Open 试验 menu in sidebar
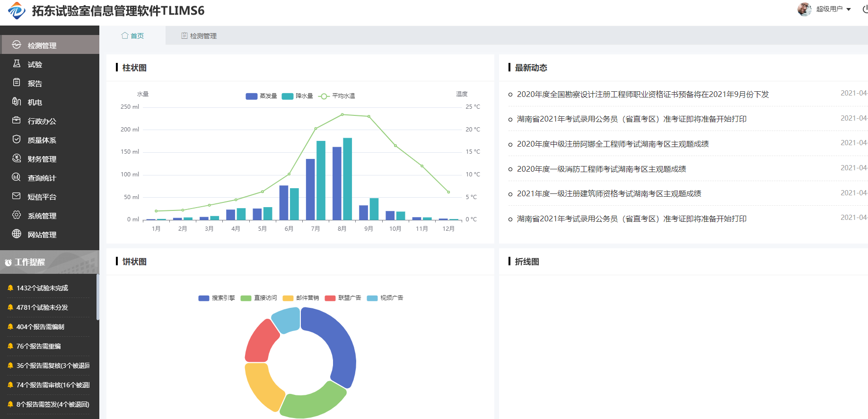This screenshot has height=419, width=868. pyautogui.click(x=50, y=64)
